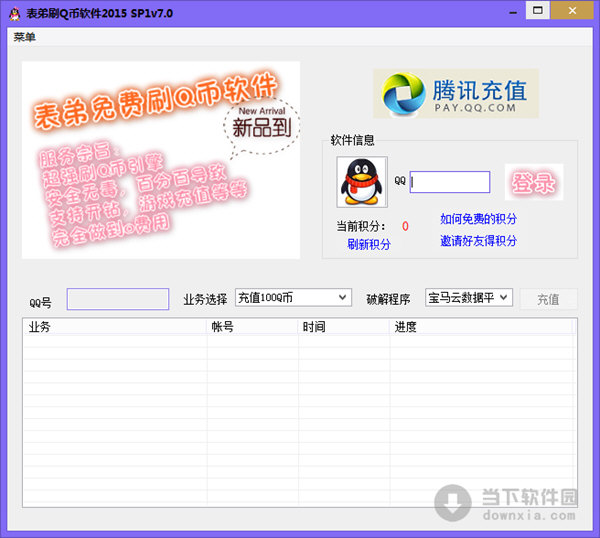
Task: Click the 充值 button
Action: 548,299
